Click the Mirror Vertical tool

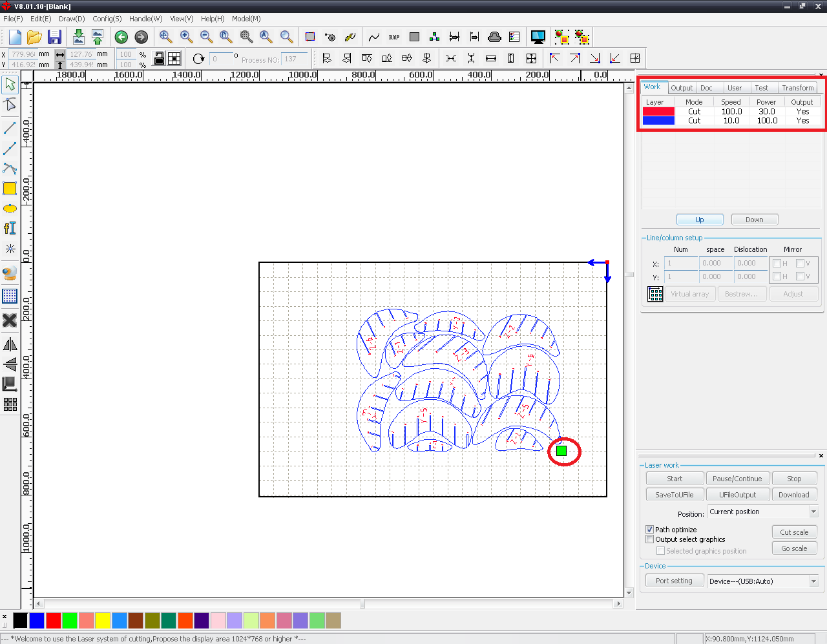pos(10,364)
